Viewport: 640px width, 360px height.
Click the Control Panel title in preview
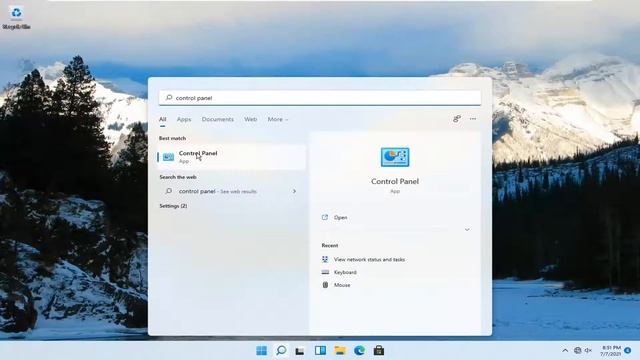pyautogui.click(x=395, y=181)
